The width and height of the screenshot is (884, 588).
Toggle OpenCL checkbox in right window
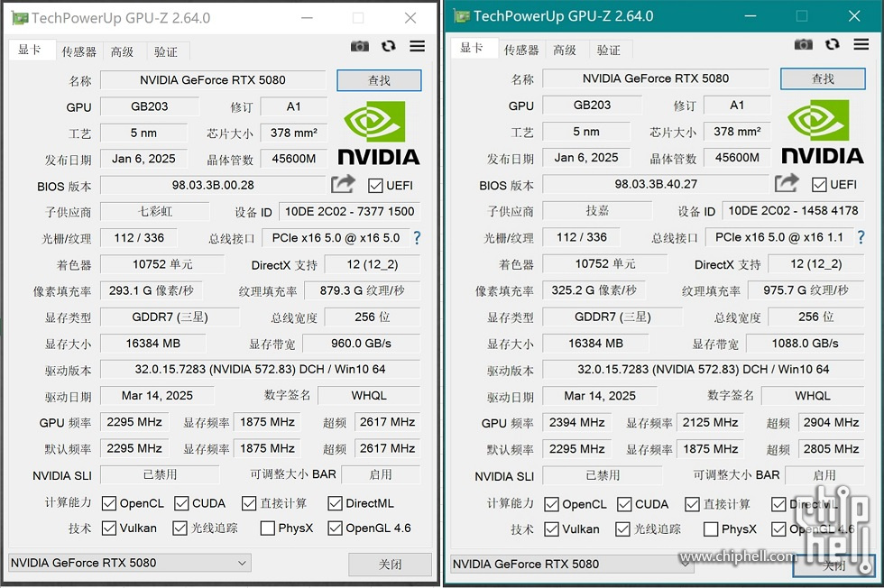[x=551, y=504]
